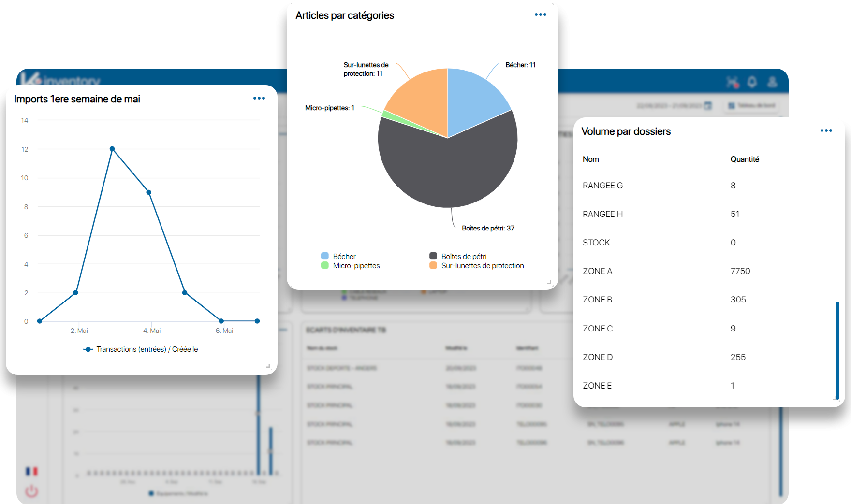
Task: Open the three-dots menu on Imports card
Action: [x=259, y=98]
